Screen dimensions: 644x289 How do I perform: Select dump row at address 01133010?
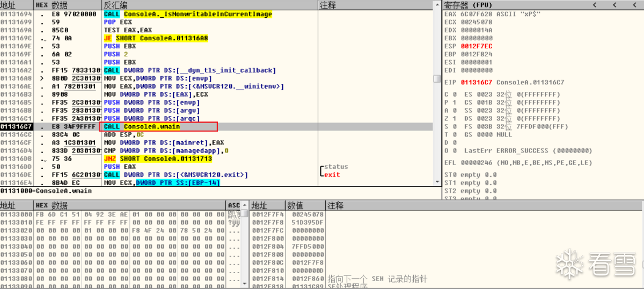click(x=120, y=222)
